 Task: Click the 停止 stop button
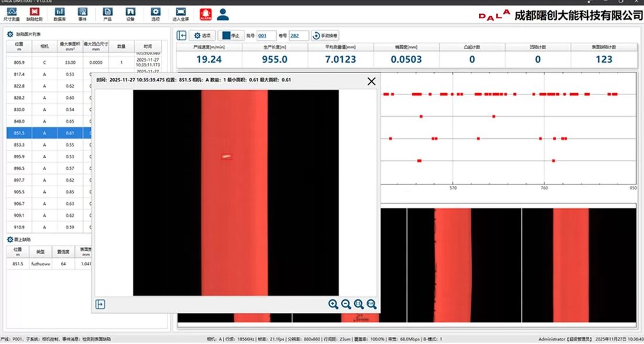[231, 36]
